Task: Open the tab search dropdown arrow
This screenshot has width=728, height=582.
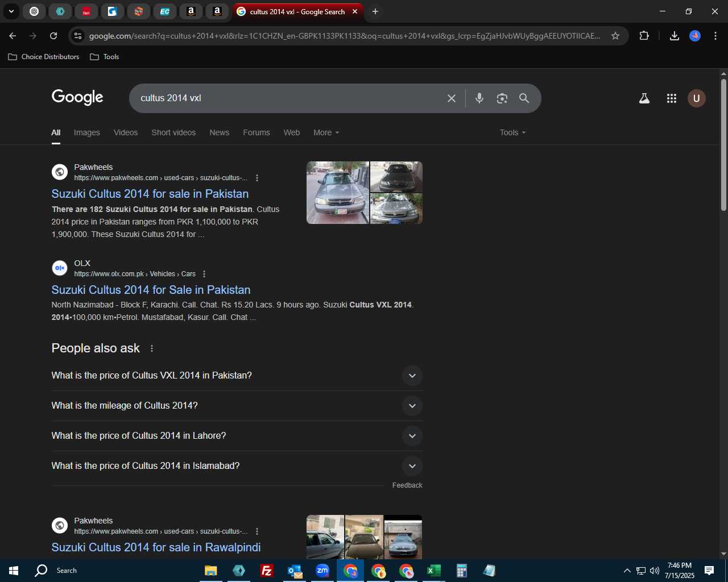Action: [11, 11]
